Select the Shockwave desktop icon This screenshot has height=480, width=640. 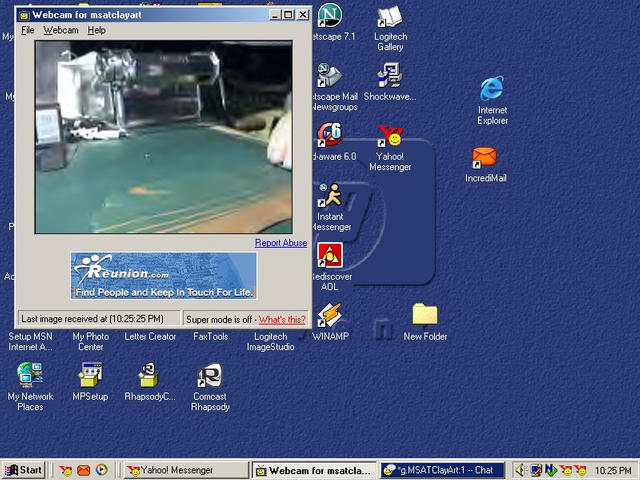point(390,75)
